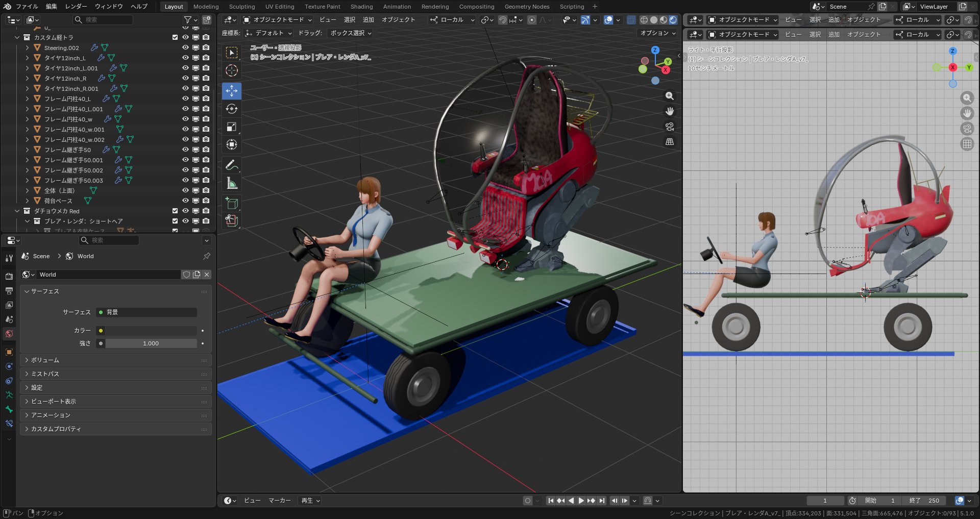Viewport: 980px width, 519px height.
Task: Select the Rotate tool
Action: point(232,109)
